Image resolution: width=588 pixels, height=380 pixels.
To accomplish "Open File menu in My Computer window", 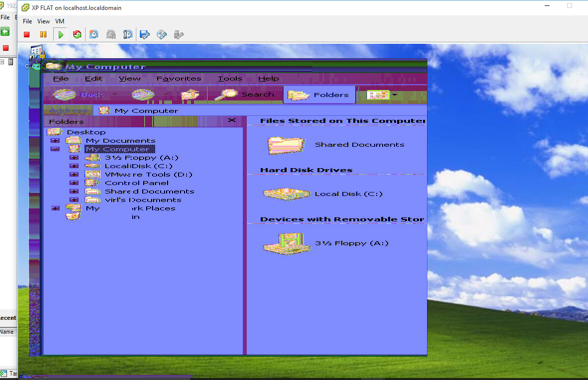I will click(61, 79).
